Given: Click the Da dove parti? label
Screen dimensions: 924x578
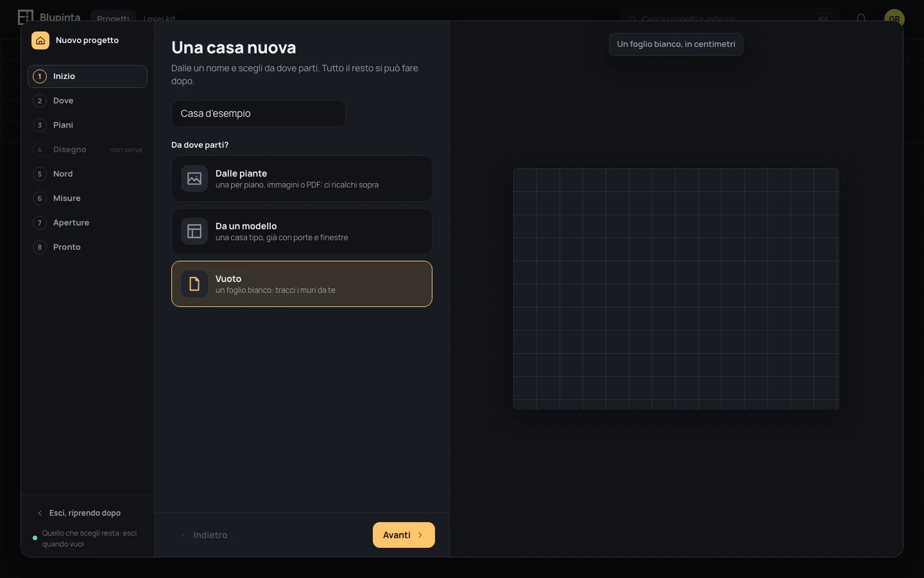Looking at the screenshot, I should (200, 145).
